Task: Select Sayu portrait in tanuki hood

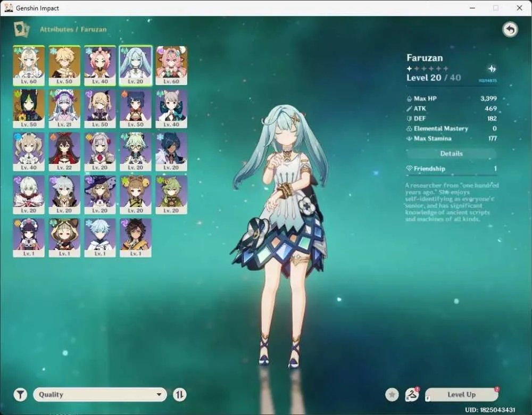Action: pos(64,238)
